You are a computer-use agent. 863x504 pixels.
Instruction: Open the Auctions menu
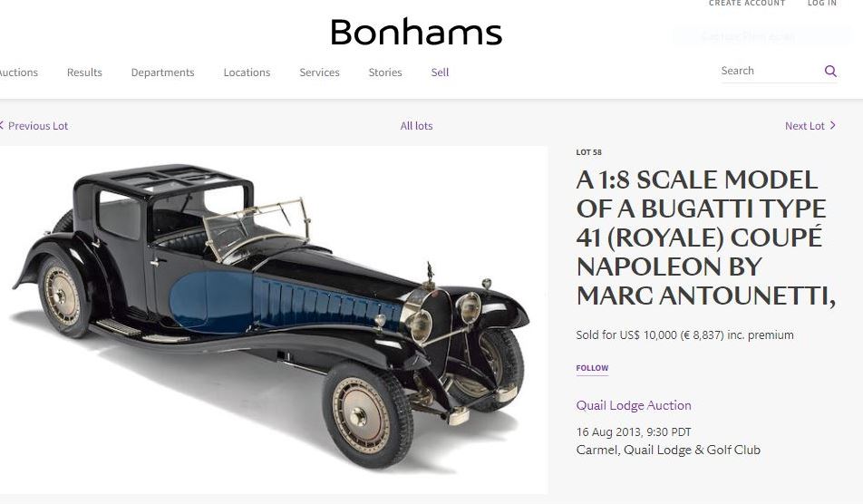[18, 73]
